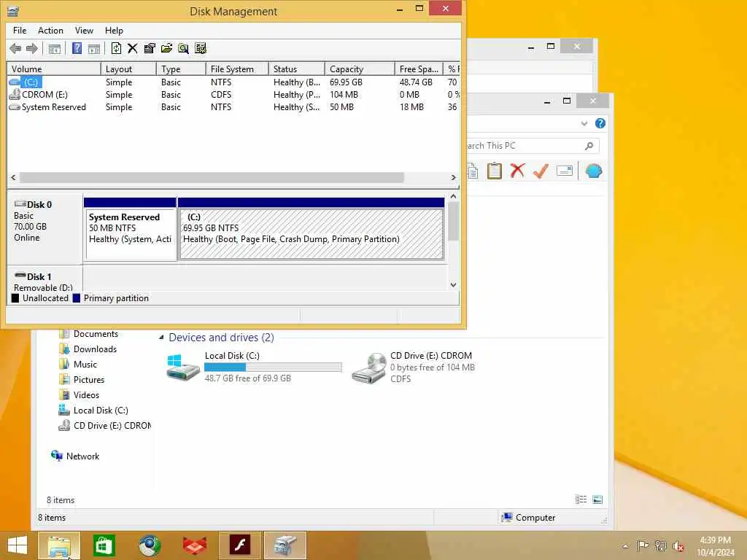The height and width of the screenshot is (560, 747).
Task: Sort by the Free Space column header
Action: point(419,69)
